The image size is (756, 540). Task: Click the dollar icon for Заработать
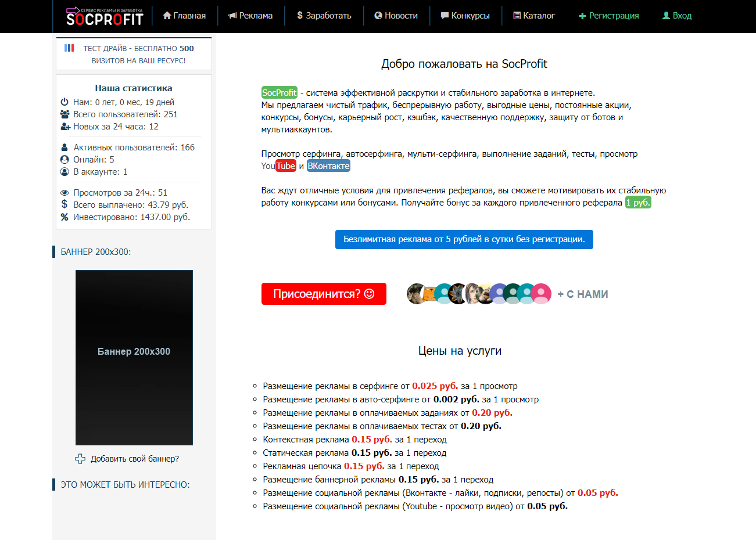(300, 16)
